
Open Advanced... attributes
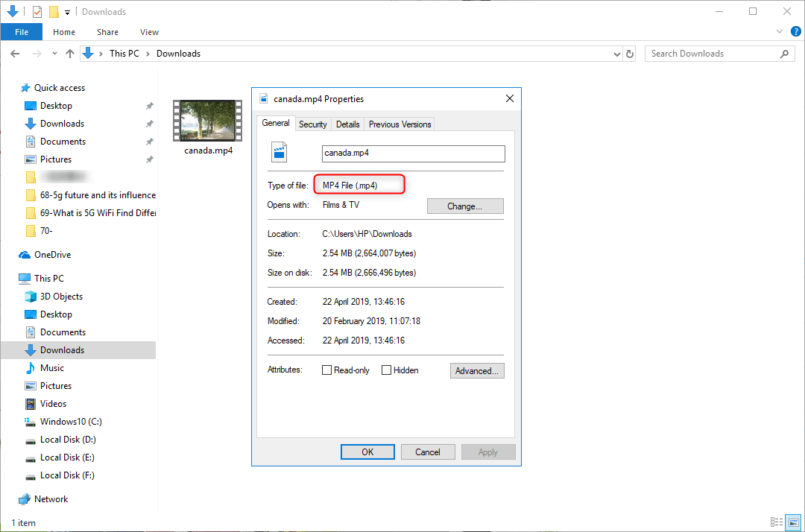pos(477,371)
